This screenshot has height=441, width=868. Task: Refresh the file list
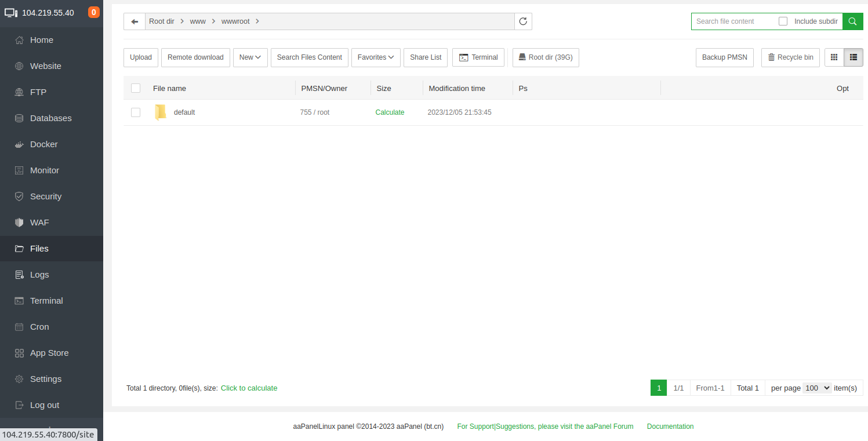click(523, 21)
